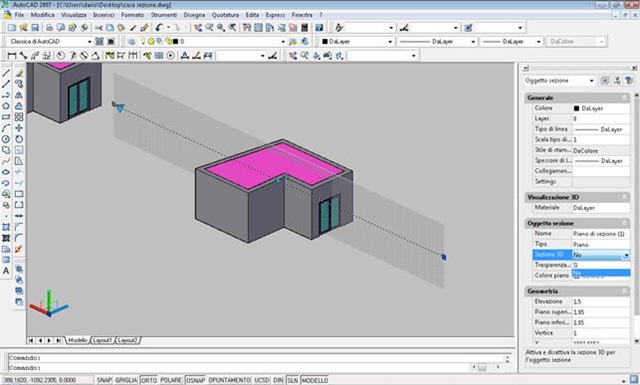
Task: Select the Ellipse draw tool
Action: [6, 172]
